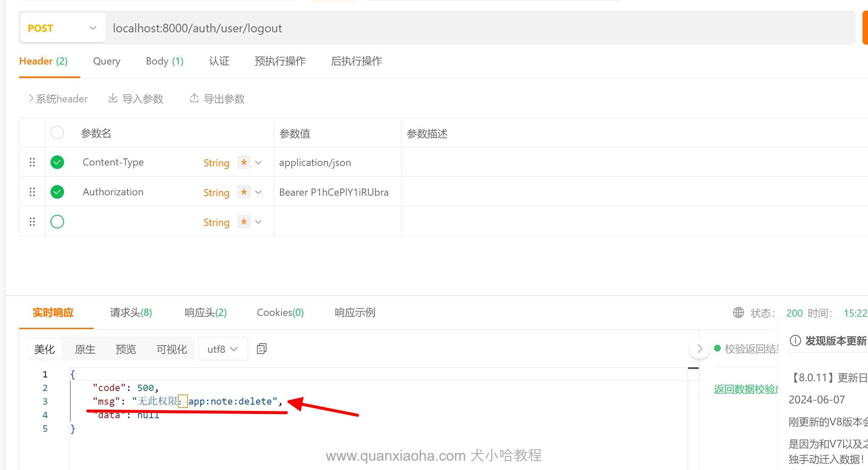Click drag handle of Content-Type row

coord(32,162)
